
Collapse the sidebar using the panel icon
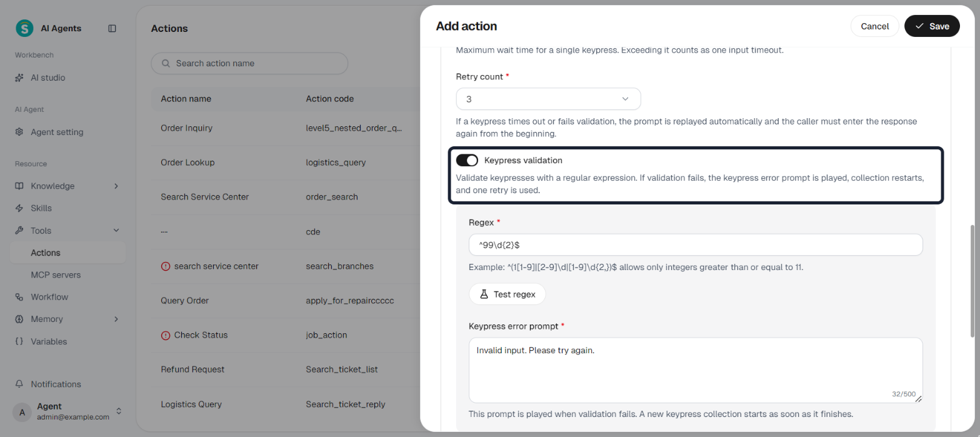tap(112, 28)
